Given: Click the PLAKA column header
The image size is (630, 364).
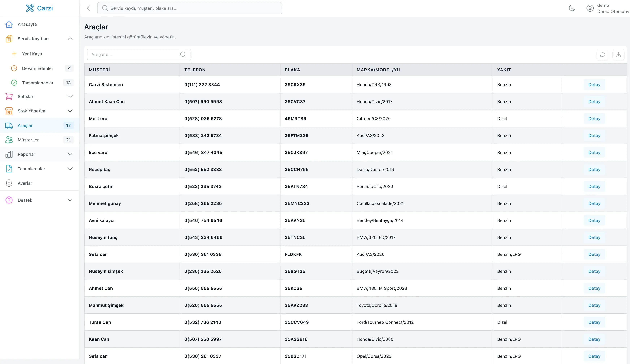Looking at the screenshot, I should (316, 70).
